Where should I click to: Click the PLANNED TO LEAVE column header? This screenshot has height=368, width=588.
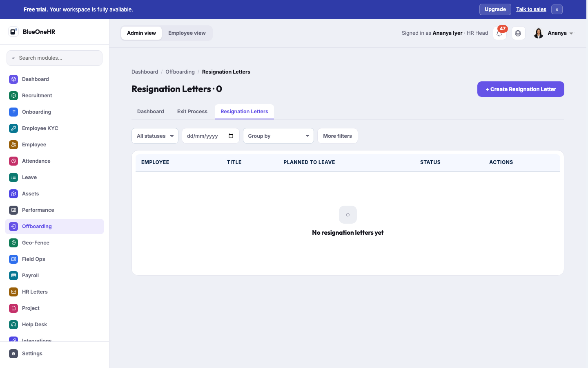(309, 162)
